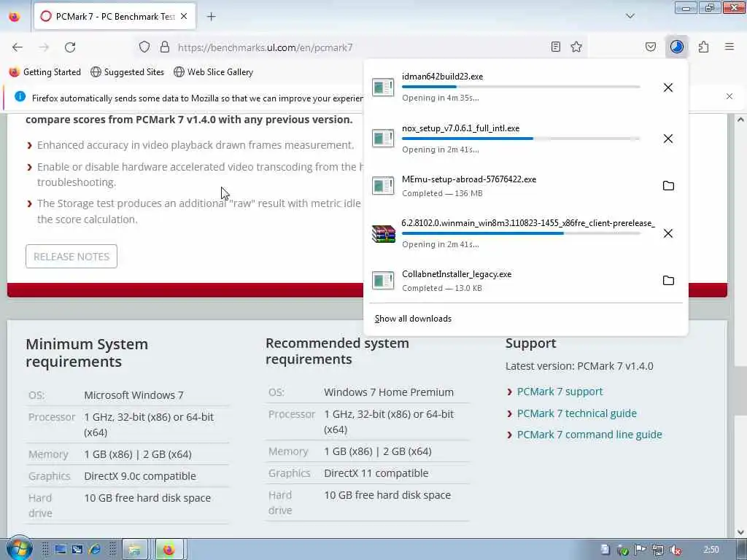
Task: Bookmark this page with the star icon
Action: (x=576, y=47)
